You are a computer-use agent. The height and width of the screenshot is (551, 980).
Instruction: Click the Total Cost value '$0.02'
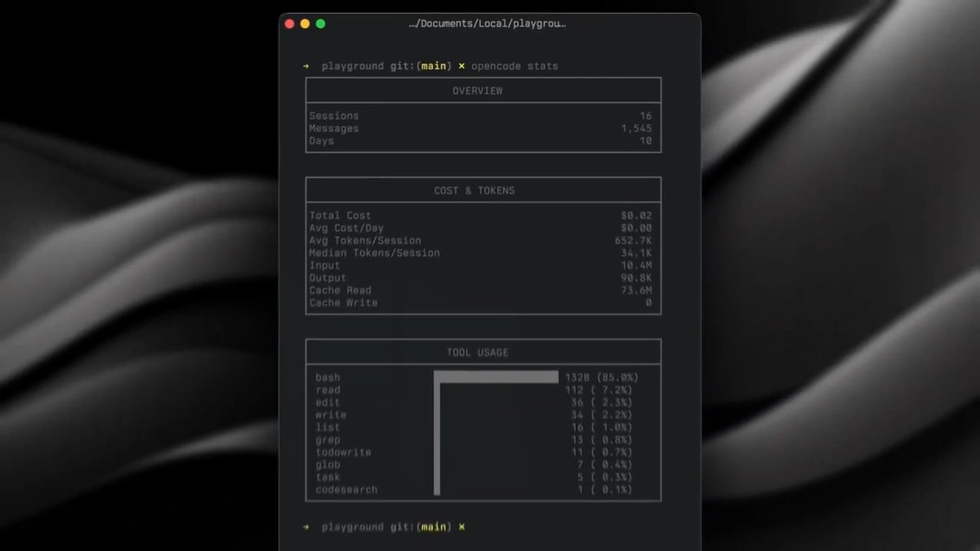pyautogui.click(x=636, y=216)
